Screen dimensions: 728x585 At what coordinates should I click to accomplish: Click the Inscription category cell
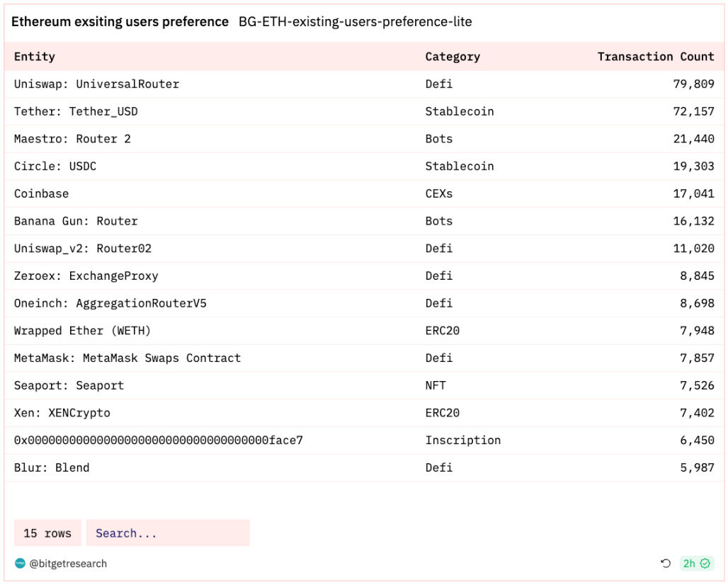coord(463,440)
